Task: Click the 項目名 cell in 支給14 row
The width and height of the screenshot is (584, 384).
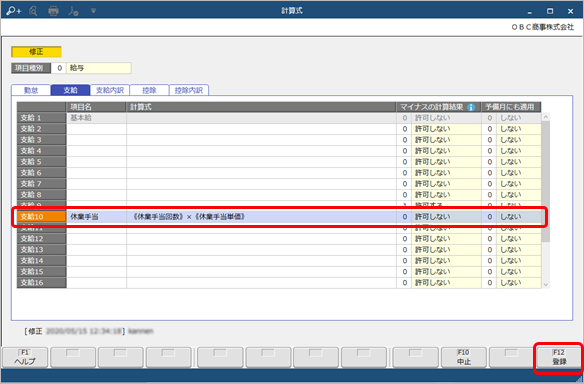Action: point(96,261)
